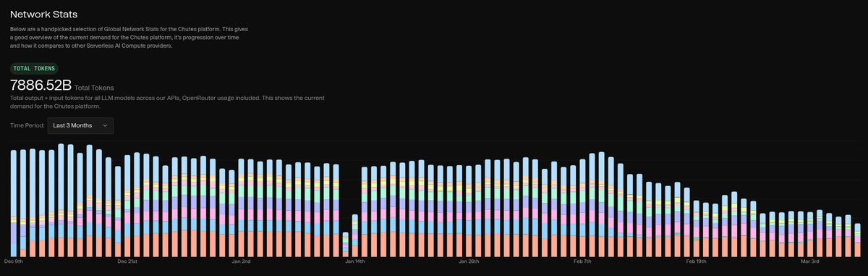868x276 pixels.
Task: Click the 'Time Period:' label
Action: (x=27, y=125)
